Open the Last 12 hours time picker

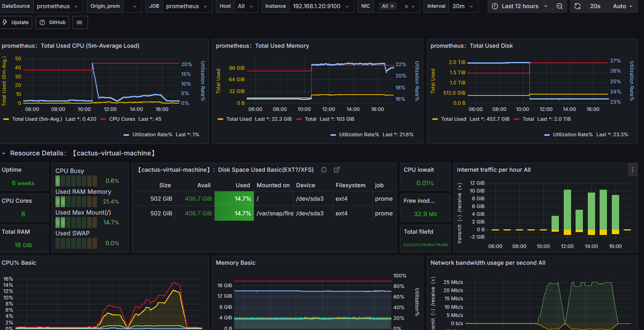pyautogui.click(x=520, y=6)
